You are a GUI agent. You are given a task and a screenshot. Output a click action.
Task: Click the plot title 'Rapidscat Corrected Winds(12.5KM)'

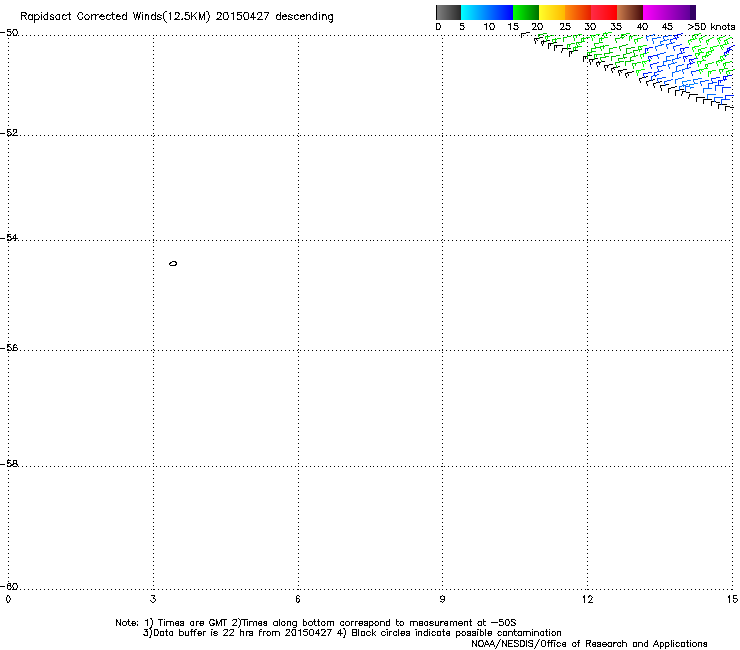[115, 17]
